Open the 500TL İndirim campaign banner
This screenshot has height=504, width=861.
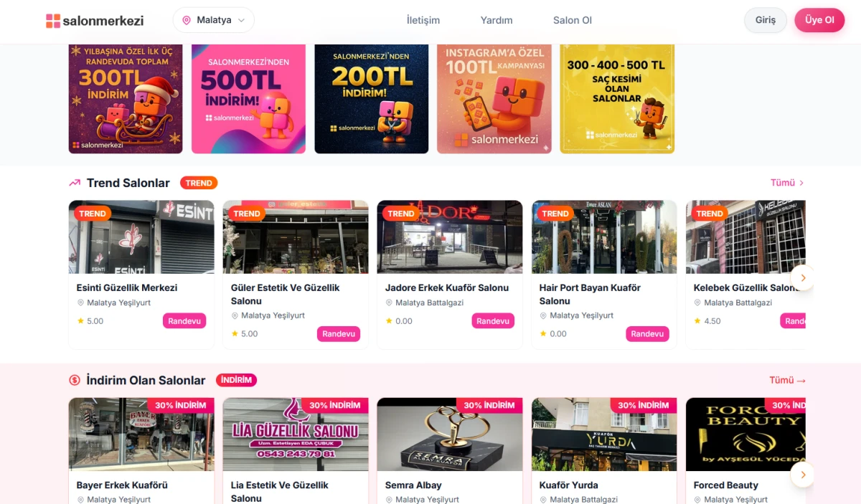tap(248, 99)
